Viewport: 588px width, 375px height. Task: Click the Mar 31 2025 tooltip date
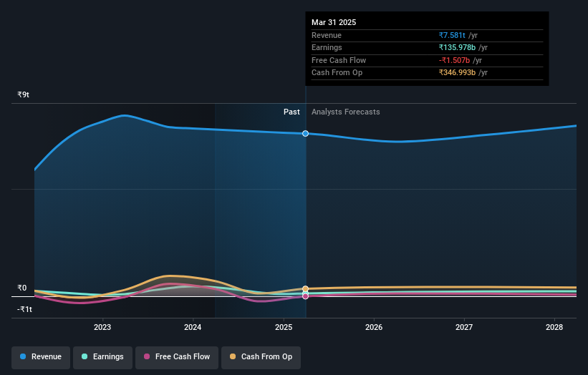334,22
